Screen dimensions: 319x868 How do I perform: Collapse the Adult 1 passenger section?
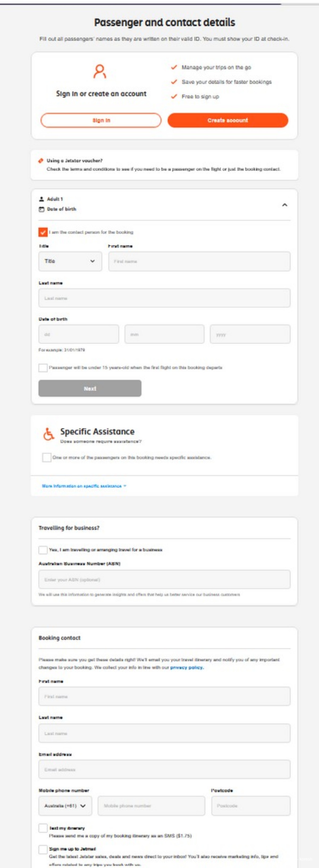point(285,205)
